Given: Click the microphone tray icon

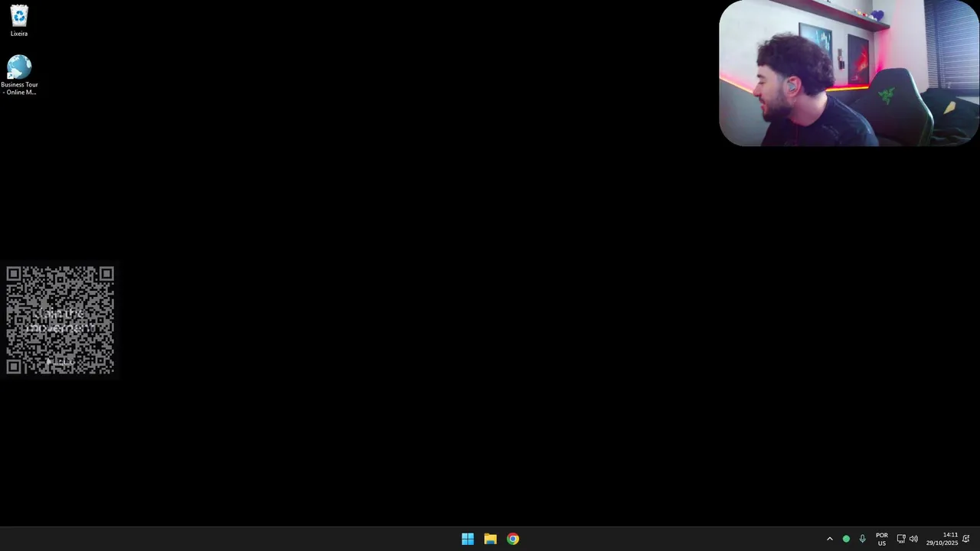Looking at the screenshot, I should 862,539.
